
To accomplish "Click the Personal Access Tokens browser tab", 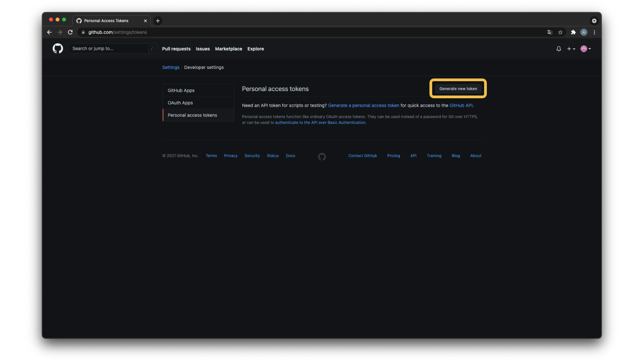I will [111, 21].
